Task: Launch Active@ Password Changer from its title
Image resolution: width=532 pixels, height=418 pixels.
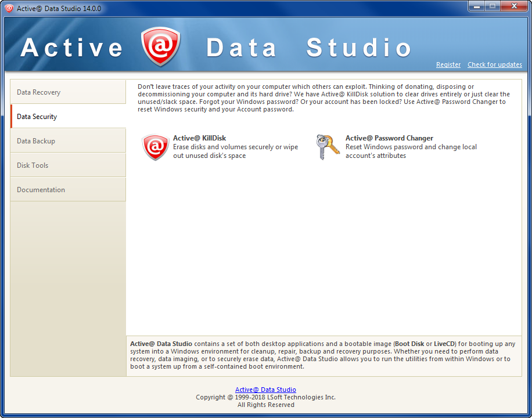Action: pyautogui.click(x=389, y=138)
